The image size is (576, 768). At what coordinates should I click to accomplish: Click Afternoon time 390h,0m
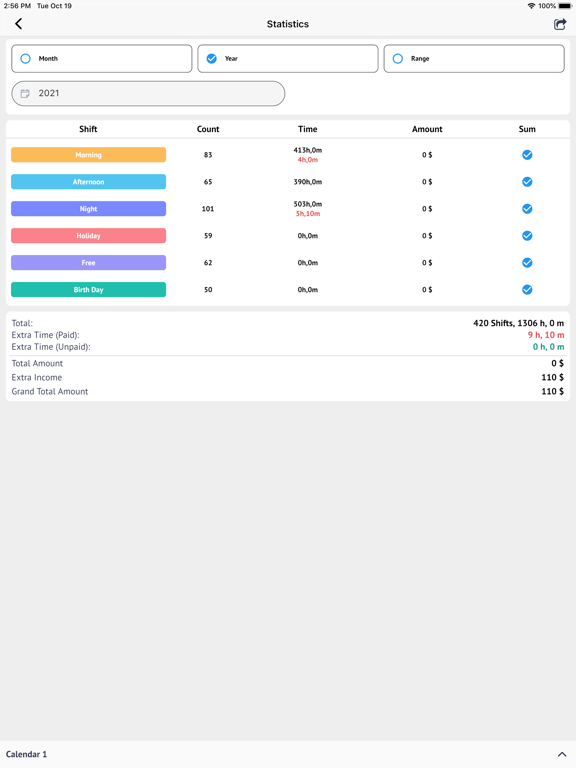(x=308, y=182)
